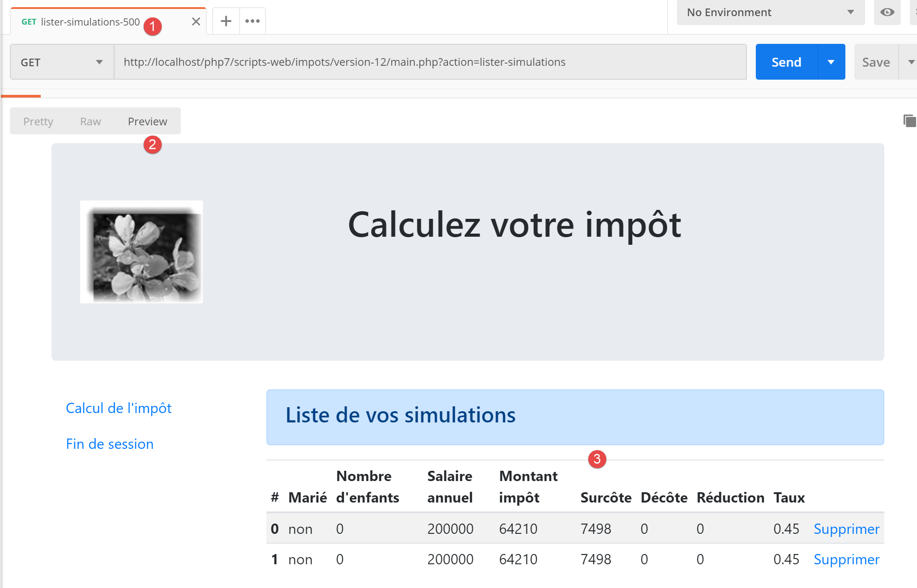Image resolution: width=917 pixels, height=588 pixels.
Task: Select the Preview response view
Action: (x=147, y=121)
